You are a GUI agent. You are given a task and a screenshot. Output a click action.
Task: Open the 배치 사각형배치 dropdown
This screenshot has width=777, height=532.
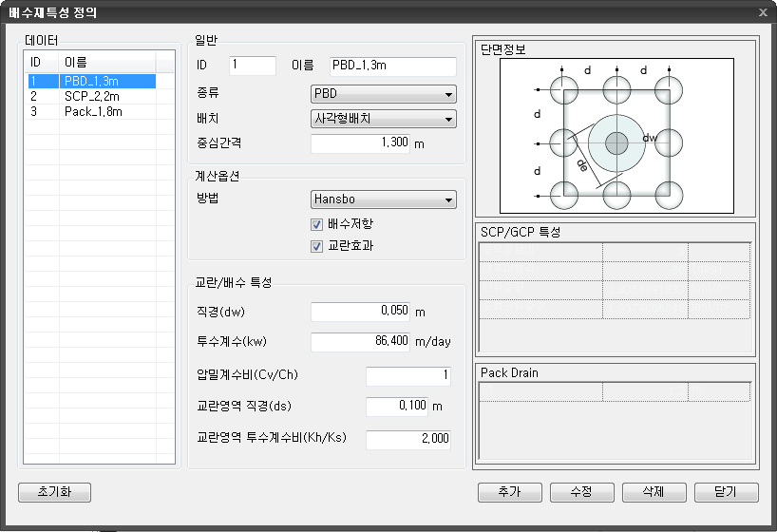tap(384, 119)
